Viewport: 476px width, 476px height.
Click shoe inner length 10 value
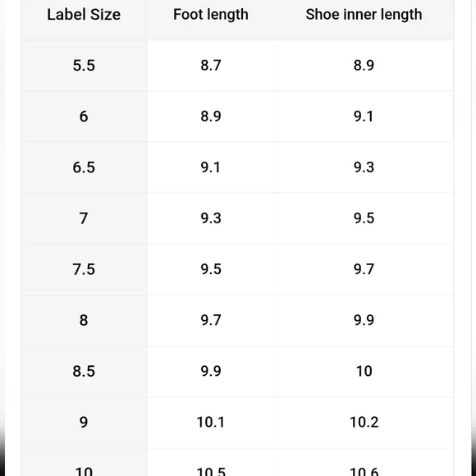point(364,371)
